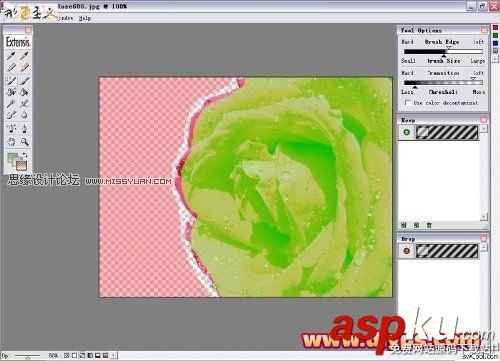Select the Hand pan tool
The image size is (500, 361).
11,142
